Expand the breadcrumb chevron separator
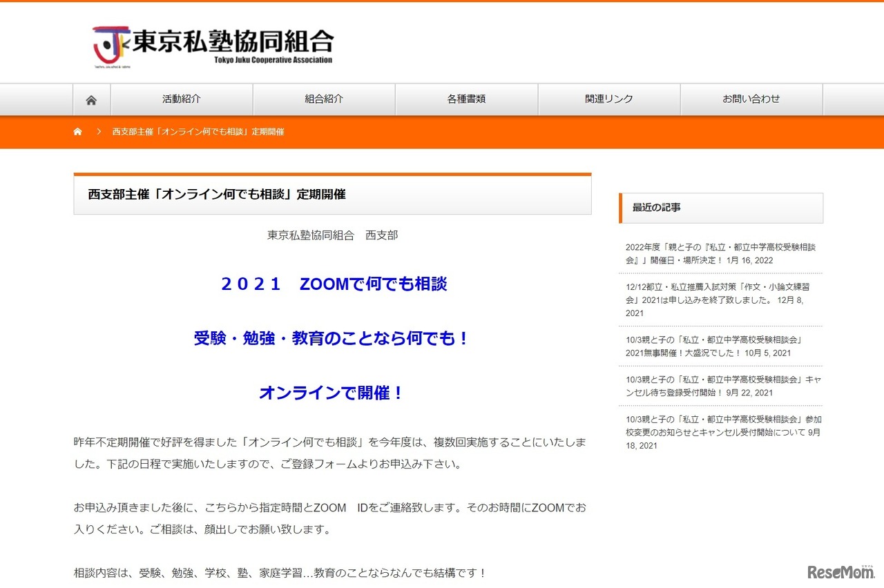884x588 pixels. pyautogui.click(x=98, y=131)
